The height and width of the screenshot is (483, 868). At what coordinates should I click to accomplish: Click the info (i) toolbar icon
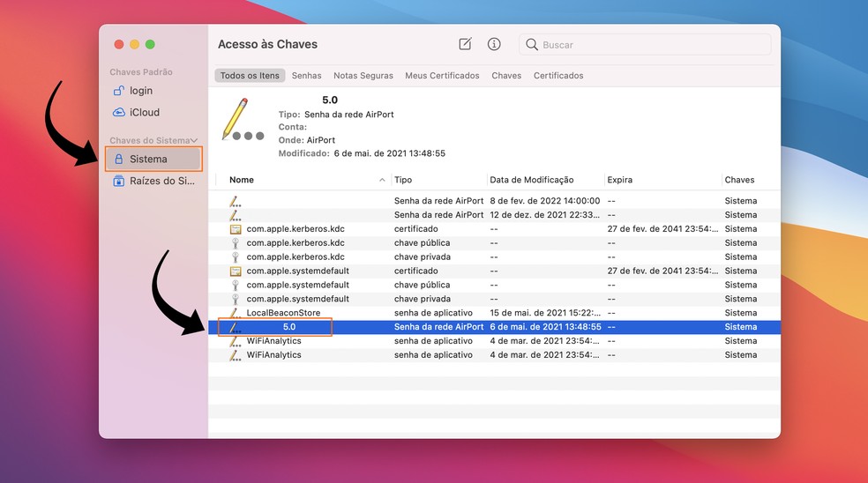494,44
